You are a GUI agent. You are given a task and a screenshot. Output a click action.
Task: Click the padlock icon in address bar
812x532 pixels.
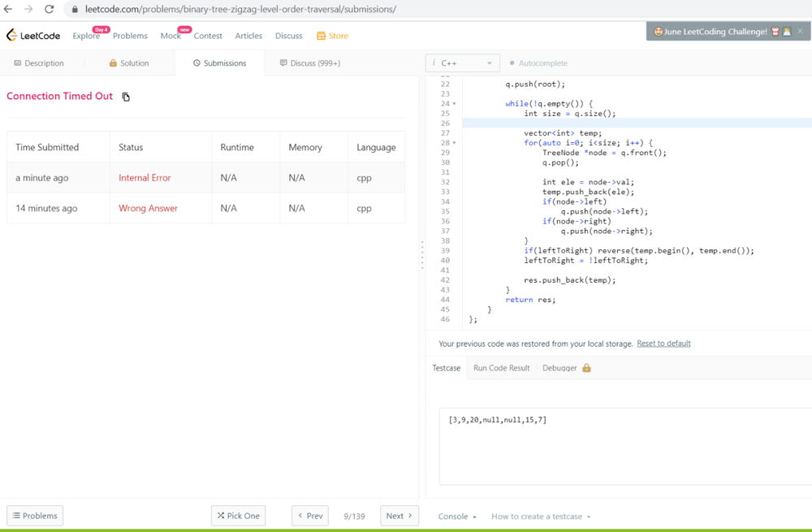click(75, 9)
